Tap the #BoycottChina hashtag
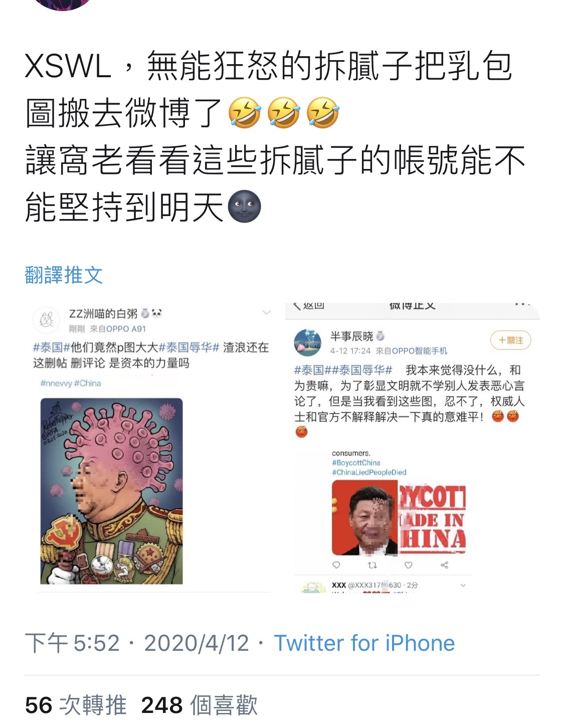Image resolution: width=564 pixels, height=728 pixels. (356, 463)
